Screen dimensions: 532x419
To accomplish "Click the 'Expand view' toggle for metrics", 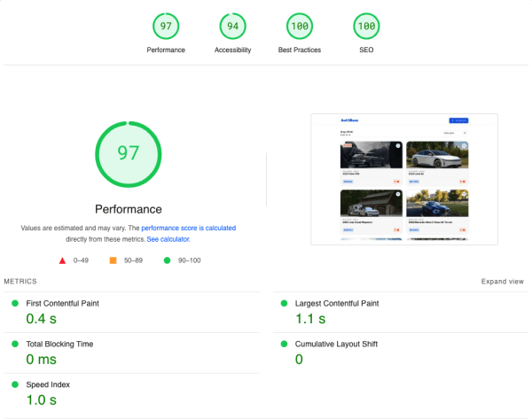I will (502, 282).
